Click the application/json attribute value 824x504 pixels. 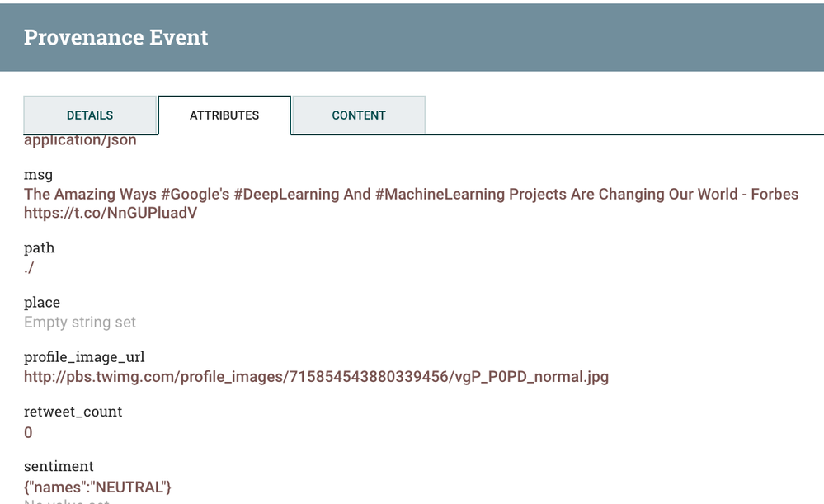[x=80, y=140]
